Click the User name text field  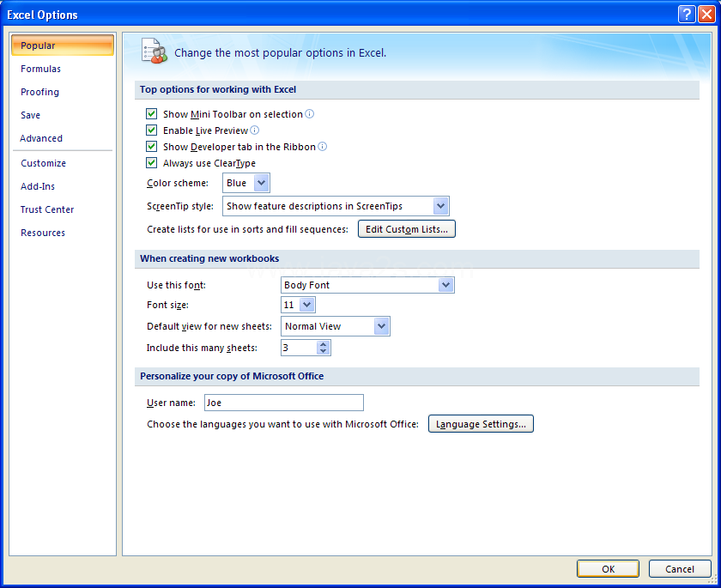284,403
